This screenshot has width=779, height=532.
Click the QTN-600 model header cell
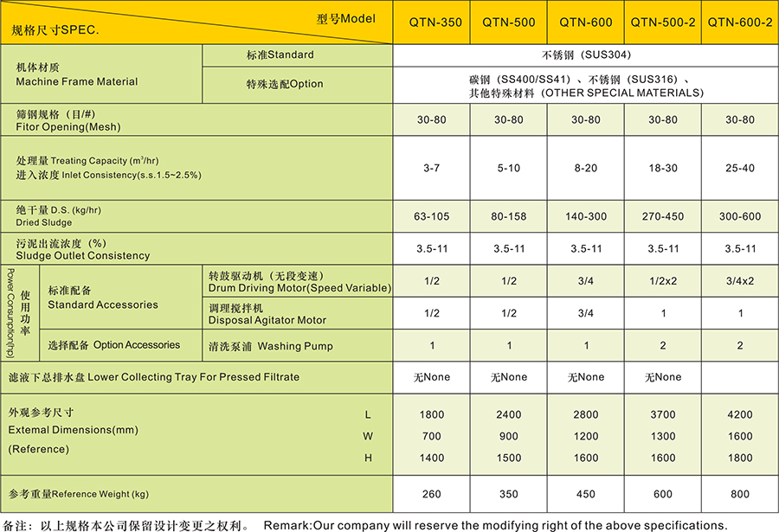coord(586,22)
